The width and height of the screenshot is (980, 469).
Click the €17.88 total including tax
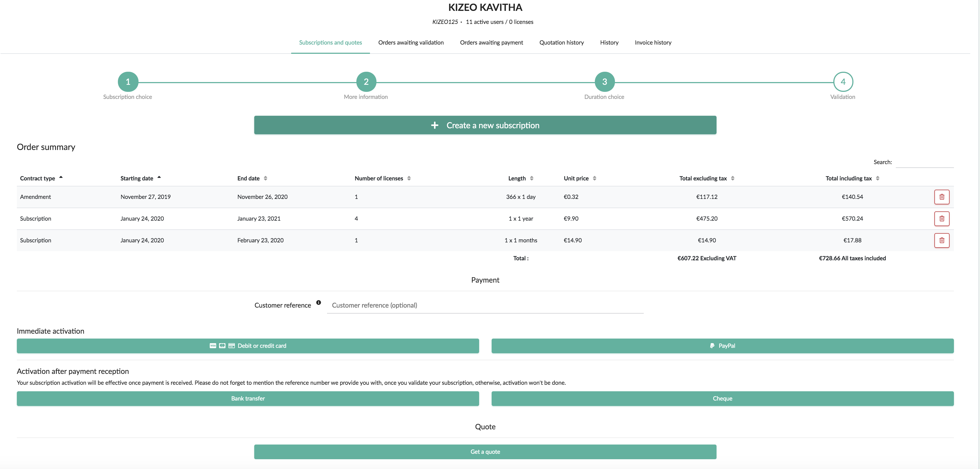852,240
